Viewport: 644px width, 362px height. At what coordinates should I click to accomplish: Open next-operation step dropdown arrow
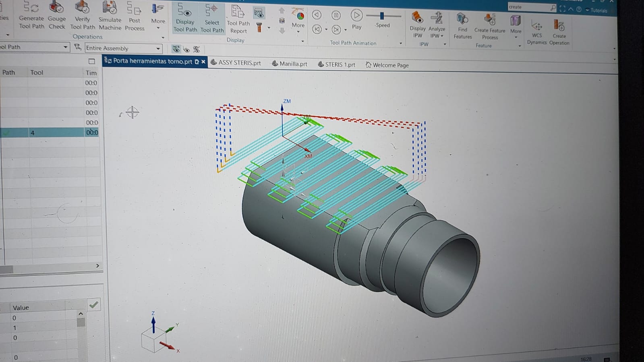346,30
